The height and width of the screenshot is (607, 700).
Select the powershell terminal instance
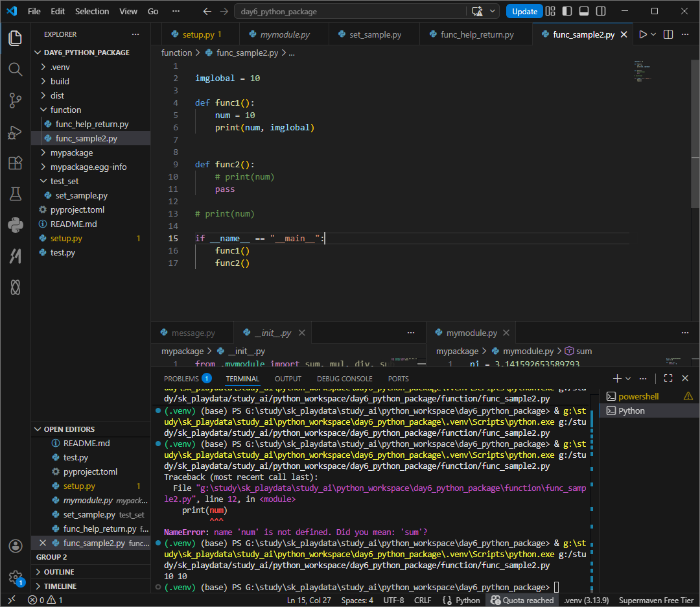pos(649,396)
